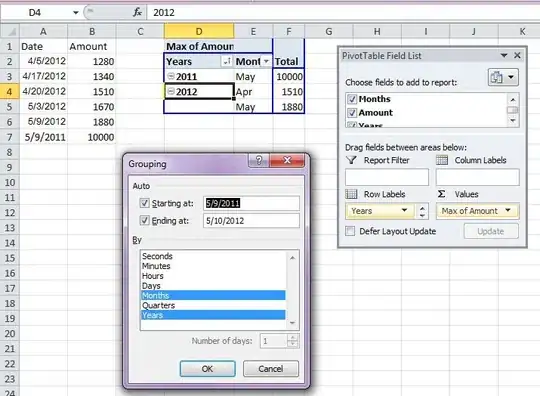Click the Name Box showing D4

click(x=35, y=13)
